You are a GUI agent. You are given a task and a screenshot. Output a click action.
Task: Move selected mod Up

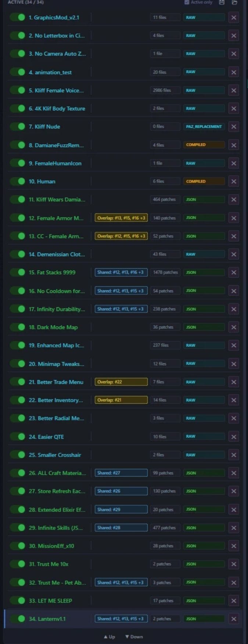109,637
